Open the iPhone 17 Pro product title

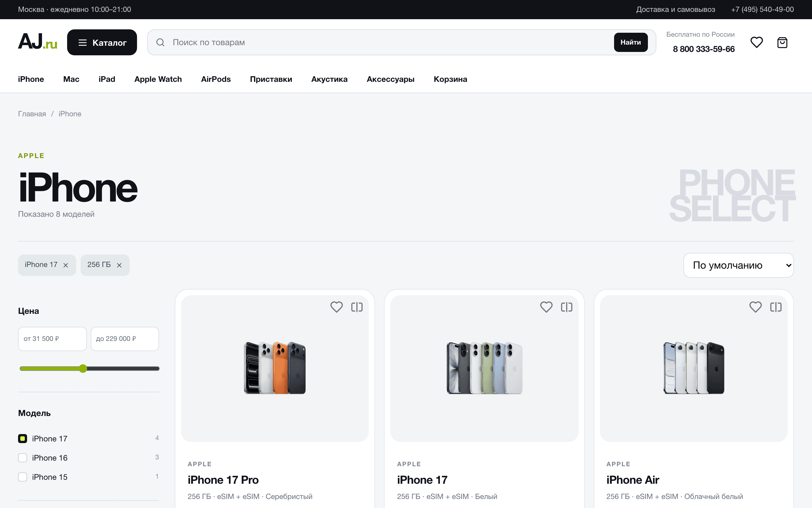[223, 480]
